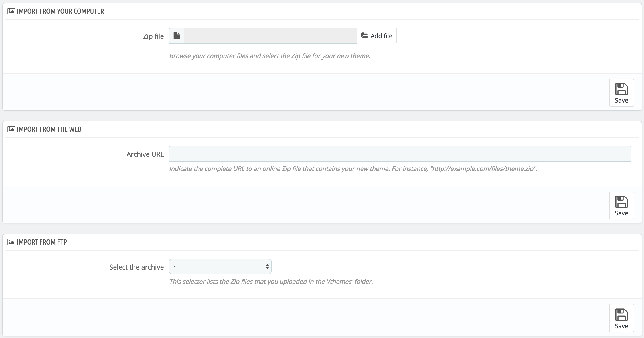The width and height of the screenshot is (644, 338).
Task: Click the Add file button
Action: coord(377,36)
